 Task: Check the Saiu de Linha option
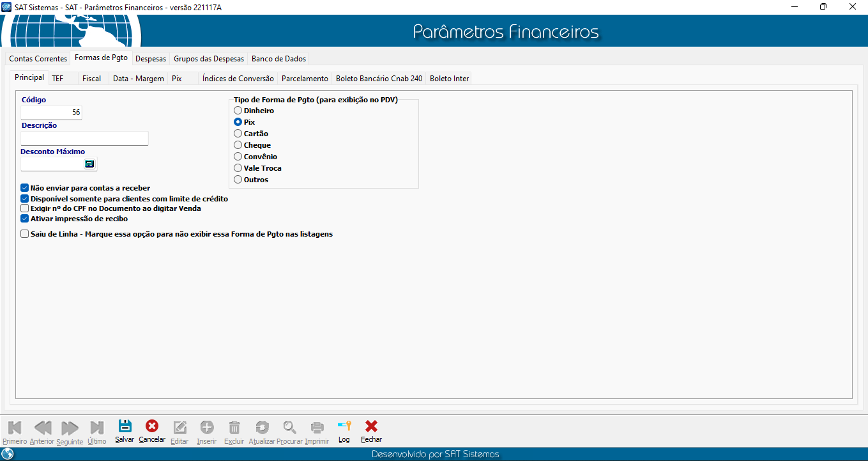pyautogui.click(x=25, y=234)
